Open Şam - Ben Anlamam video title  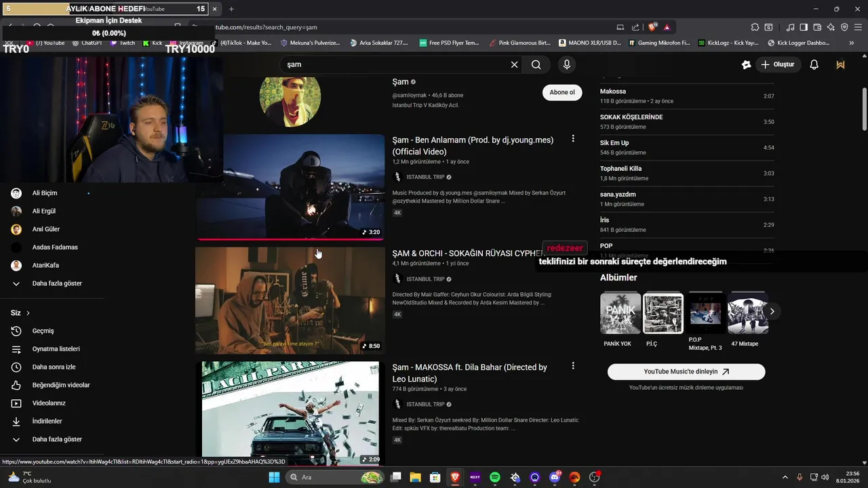pyautogui.click(x=473, y=146)
